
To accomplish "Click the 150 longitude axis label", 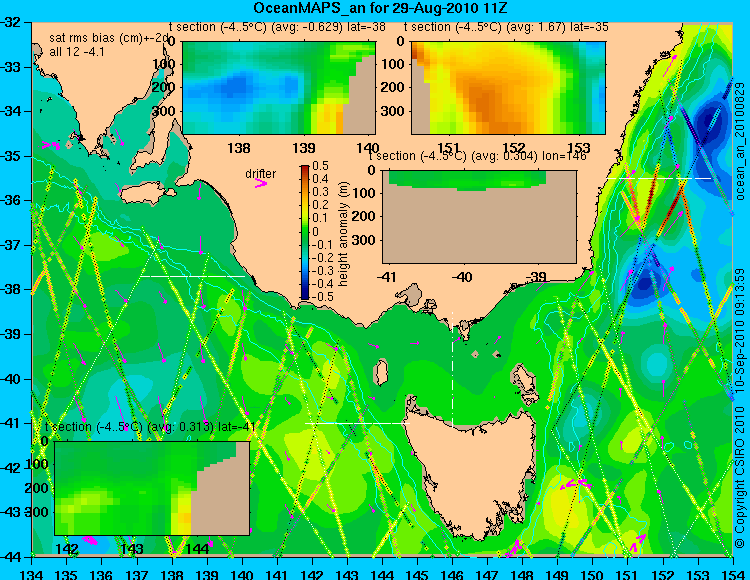I will coord(593,574).
